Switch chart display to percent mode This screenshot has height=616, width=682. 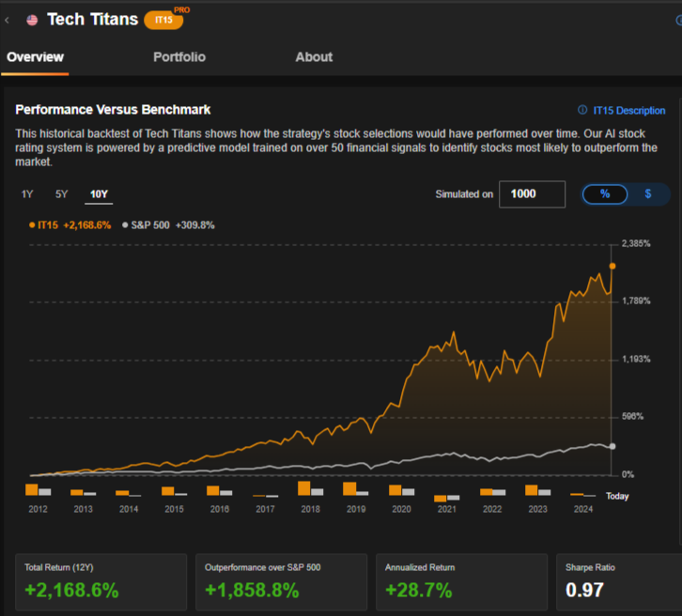(x=605, y=193)
